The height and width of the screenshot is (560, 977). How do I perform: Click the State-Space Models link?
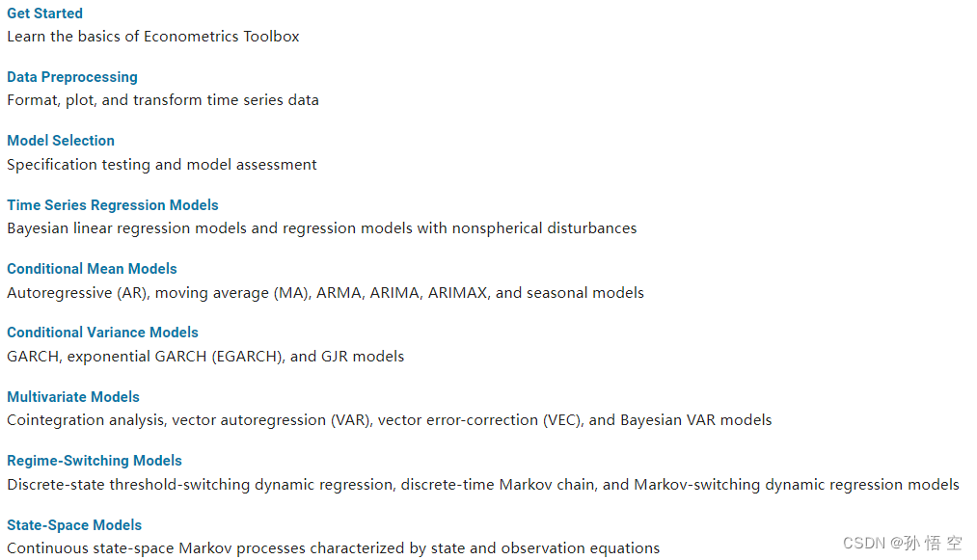pos(74,525)
